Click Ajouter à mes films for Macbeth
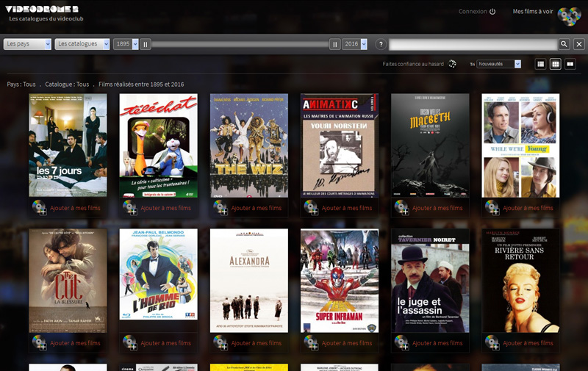588x371 pixels. pos(437,208)
